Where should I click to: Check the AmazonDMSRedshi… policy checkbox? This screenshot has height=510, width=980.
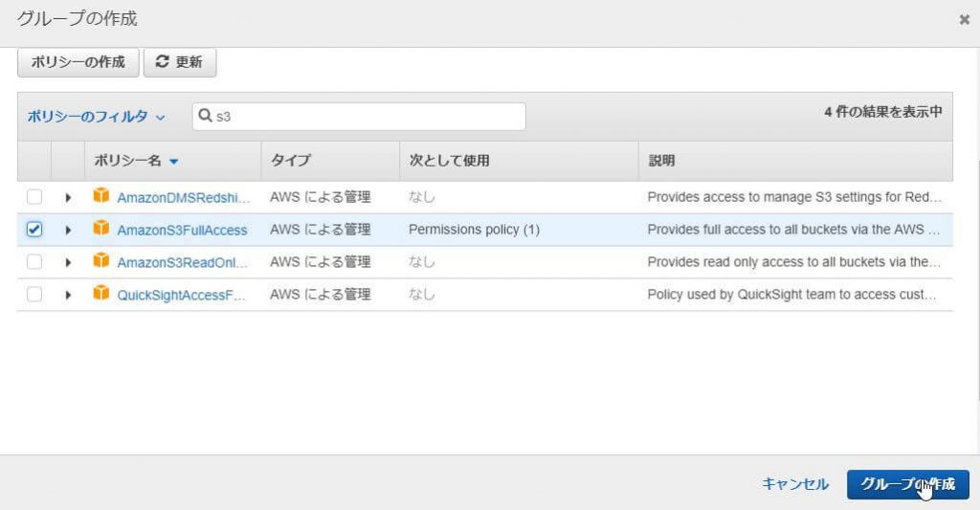(x=34, y=197)
